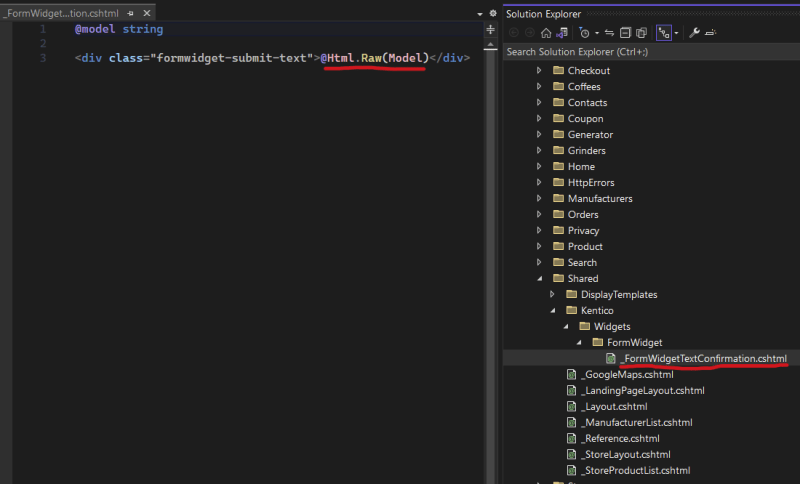This screenshot has height=484, width=800.
Task: Click the _Layout.cshtml file icon
Action: (571, 406)
